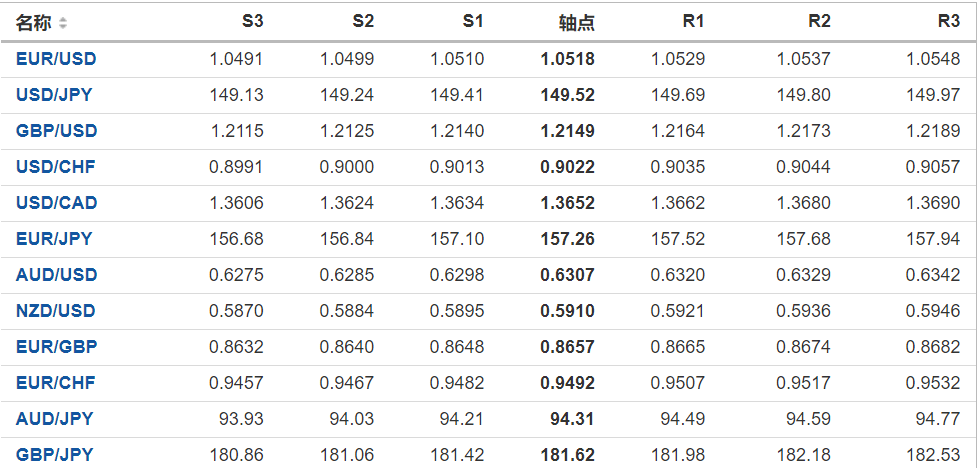Screen dimensions: 977x468
Task: Open the USD/CHF pair link
Action: 55,167
